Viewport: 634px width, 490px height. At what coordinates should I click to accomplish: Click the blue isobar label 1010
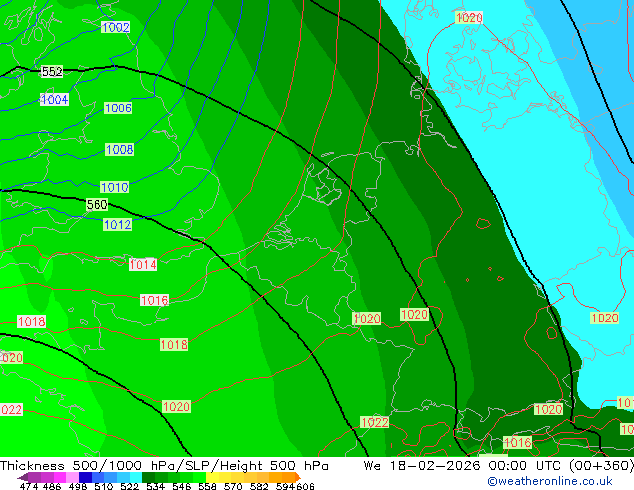(x=114, y=188)
